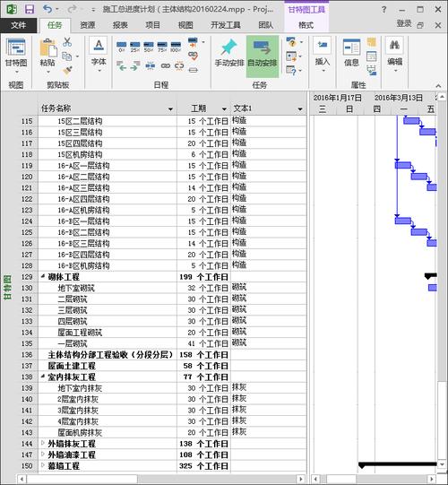Image resolution: width=448 pixels, height=485 pixels.
Task: Mark task 75% complete
Action: [x=162, y=47]
